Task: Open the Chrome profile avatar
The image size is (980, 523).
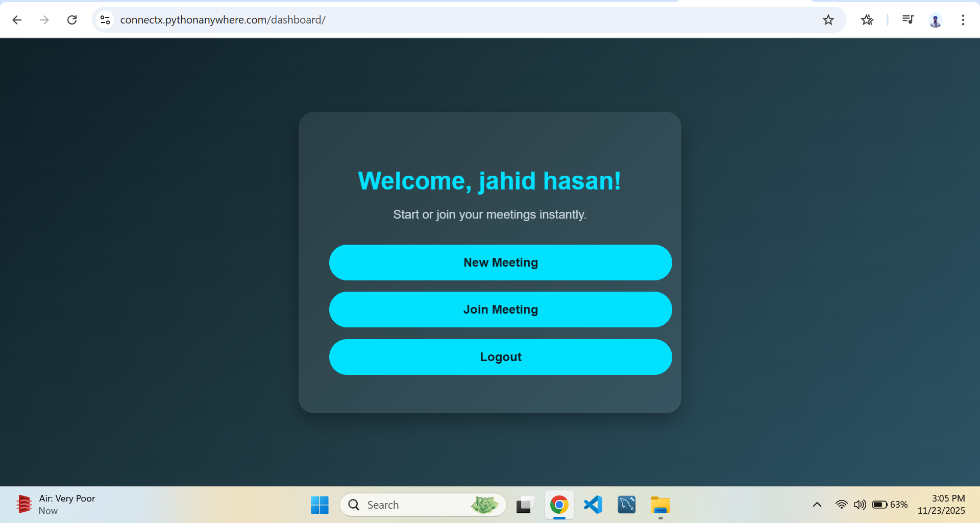Action: [935, 20]
